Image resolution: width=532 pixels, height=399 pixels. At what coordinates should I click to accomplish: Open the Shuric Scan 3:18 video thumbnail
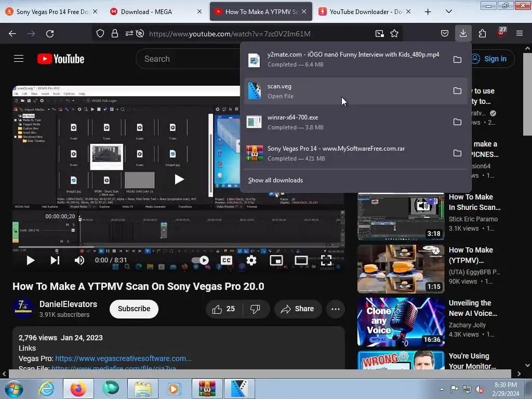(401, 216)
